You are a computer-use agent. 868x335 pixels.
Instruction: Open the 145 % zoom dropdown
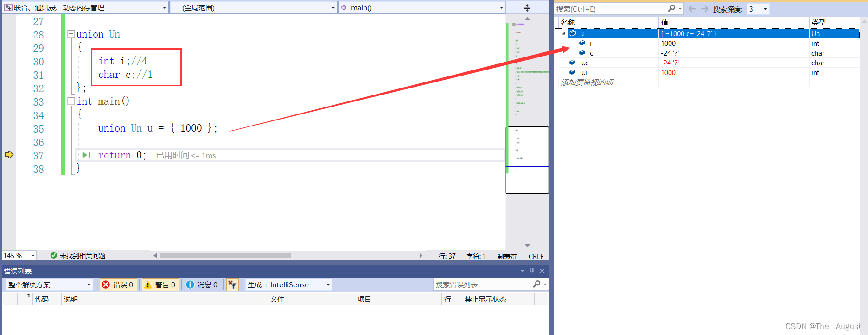click(33, 255)
